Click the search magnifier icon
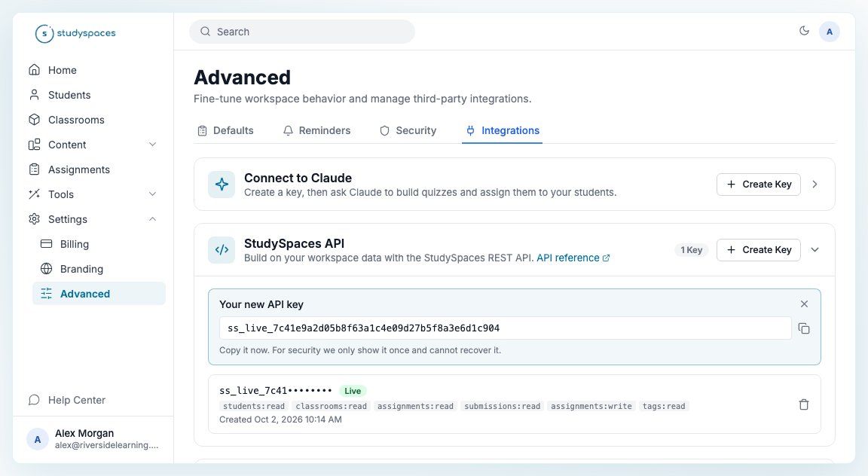The height and width of the screenshot is (476, 868). pyautogui.click(x=206, y=32)
